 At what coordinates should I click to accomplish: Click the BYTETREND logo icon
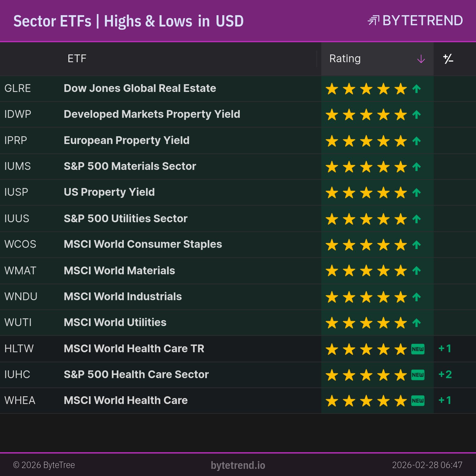pyautogui.click(x=373, y=21)
